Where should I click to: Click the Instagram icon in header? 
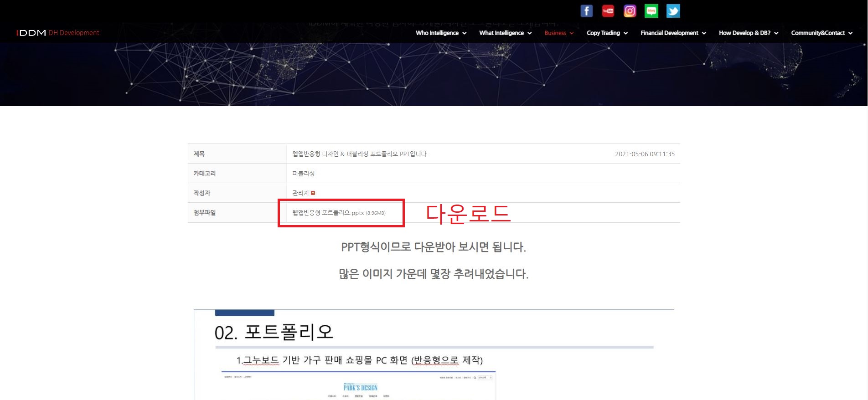630,11
